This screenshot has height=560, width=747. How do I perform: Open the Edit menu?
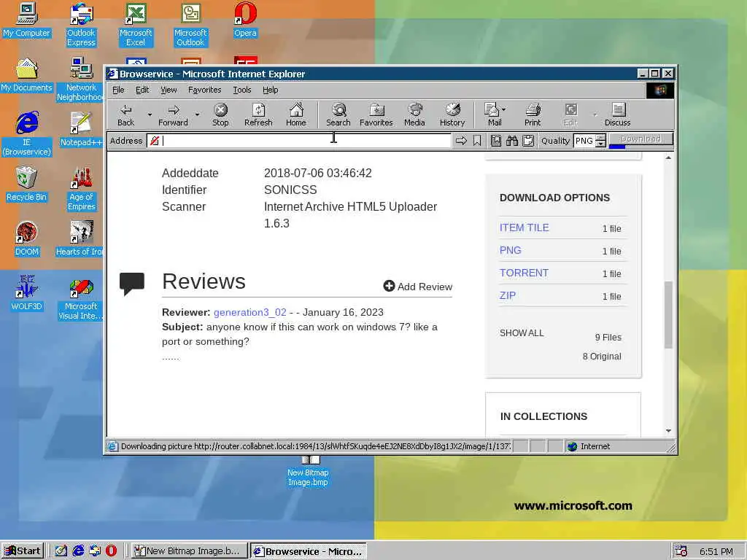click(142, 90)
